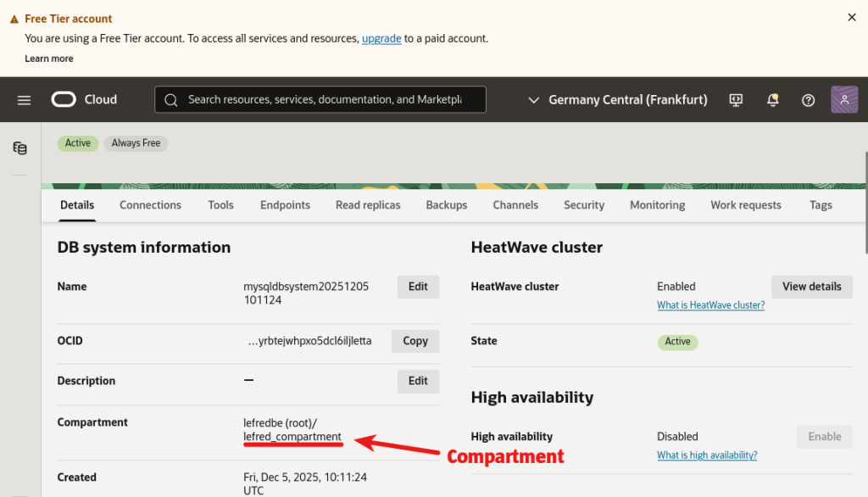868x497 pixels.
Task: Click the database icon in left sidebar
Action: tap(19, 148)
